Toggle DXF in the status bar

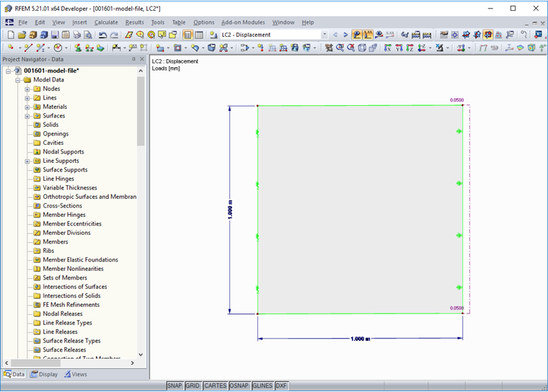tap(281, 386)
